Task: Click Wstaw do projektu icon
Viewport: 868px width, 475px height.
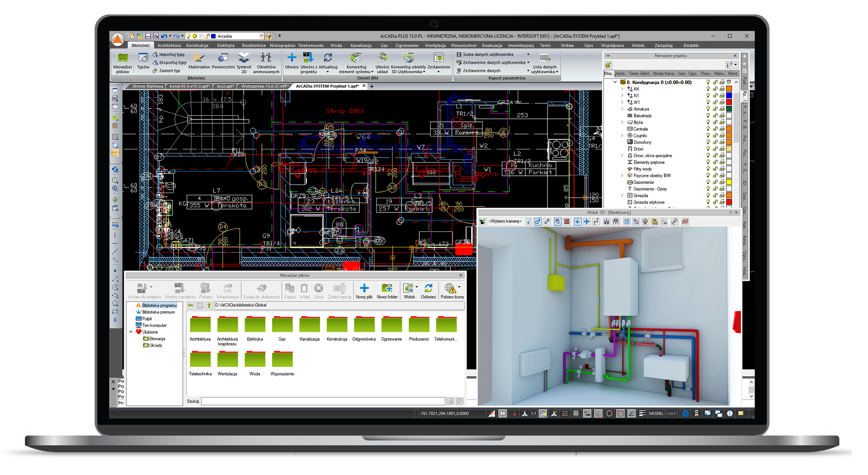Action: tap(142, 288)
